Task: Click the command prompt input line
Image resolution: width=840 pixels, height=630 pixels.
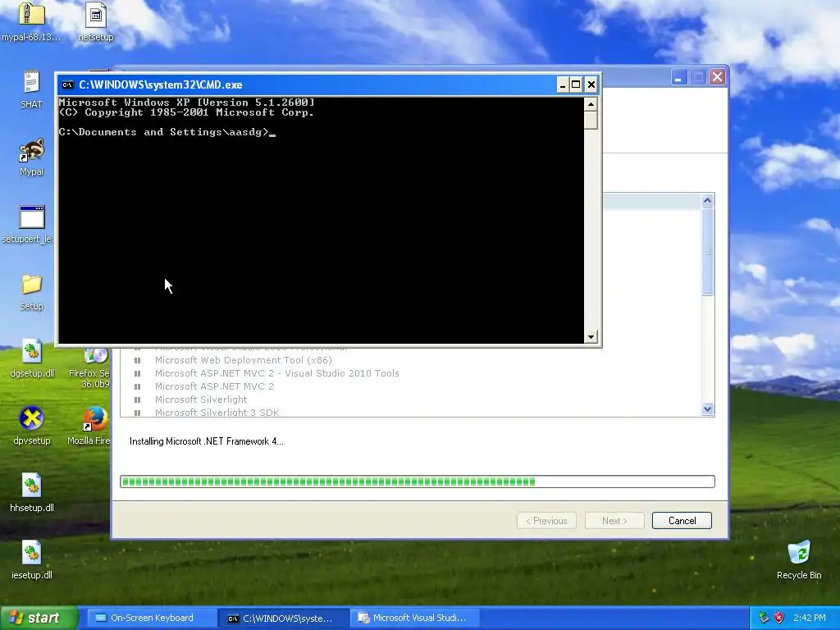Action: (x=167, y=132)
